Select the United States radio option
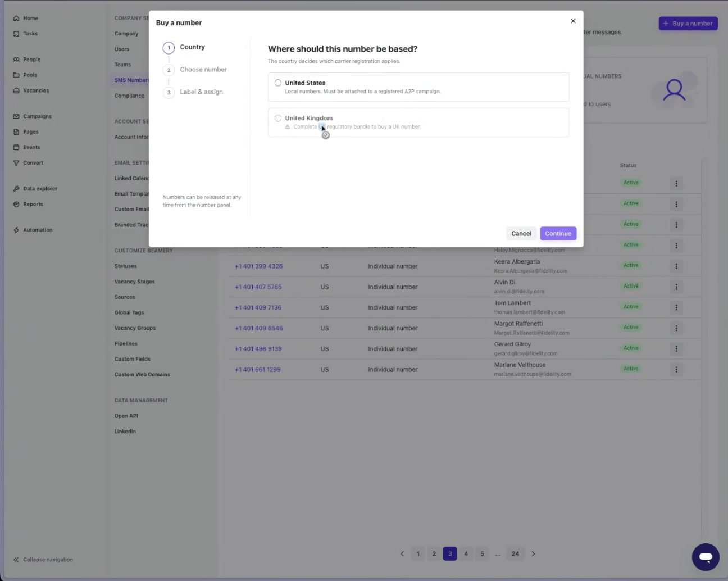 pyautogui.click(x=278, y=83)
